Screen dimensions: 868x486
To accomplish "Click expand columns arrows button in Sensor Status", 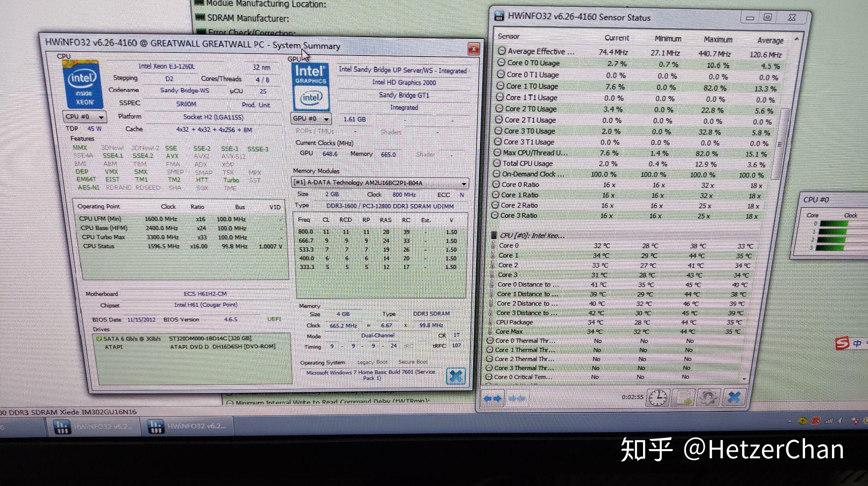I will coord(492,398).
